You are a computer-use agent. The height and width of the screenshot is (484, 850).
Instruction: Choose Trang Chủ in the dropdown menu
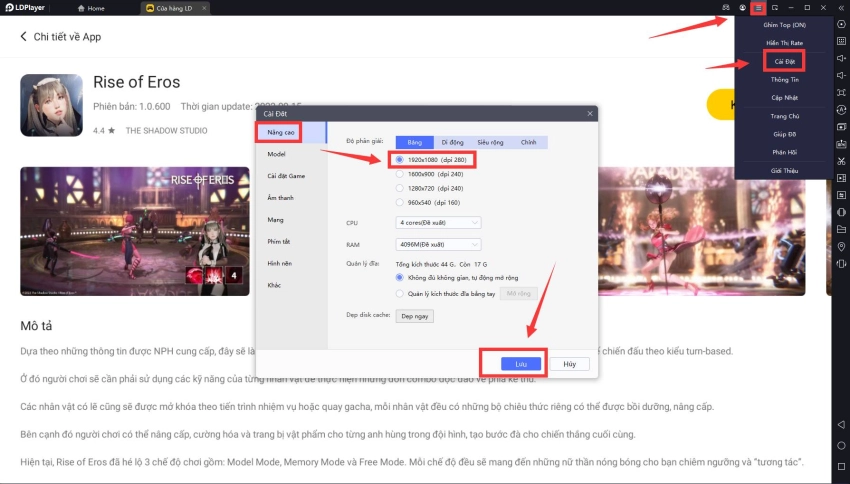pos(784,116)
